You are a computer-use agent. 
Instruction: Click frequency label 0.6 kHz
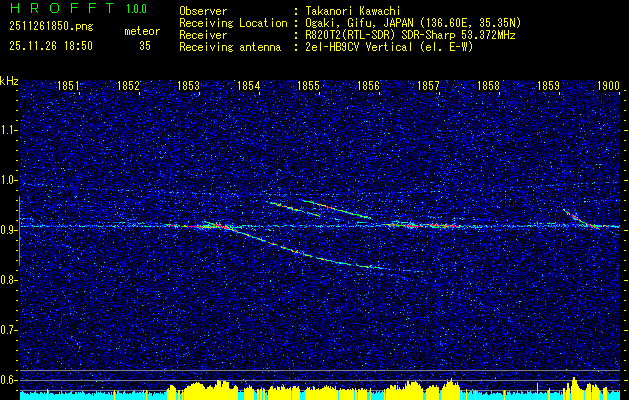click(x=8, y=380)
